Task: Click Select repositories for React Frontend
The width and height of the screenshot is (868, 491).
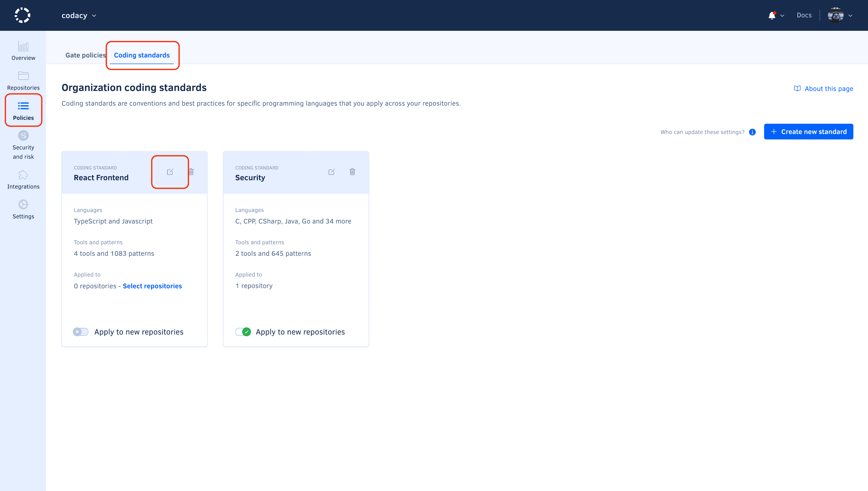Action: point(152,286)
